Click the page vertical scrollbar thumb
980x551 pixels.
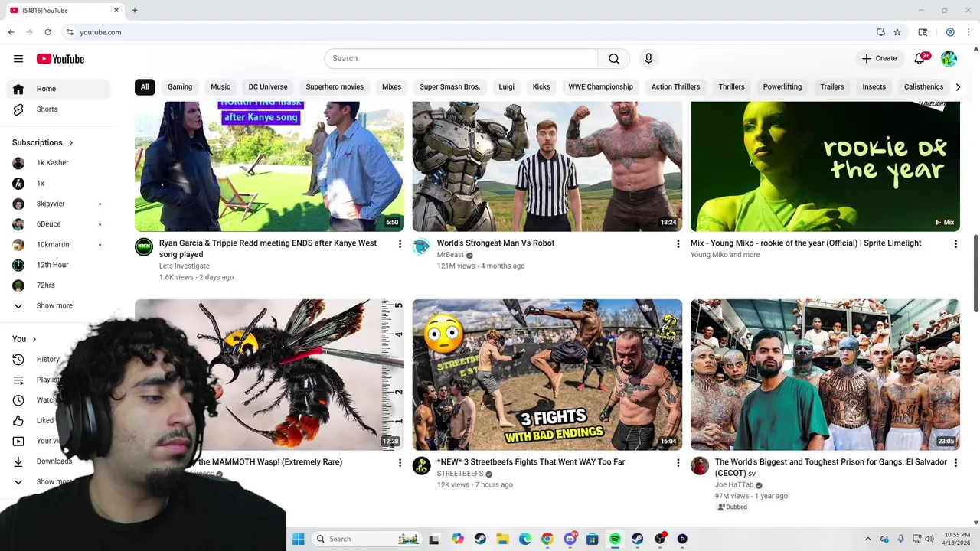975,273
